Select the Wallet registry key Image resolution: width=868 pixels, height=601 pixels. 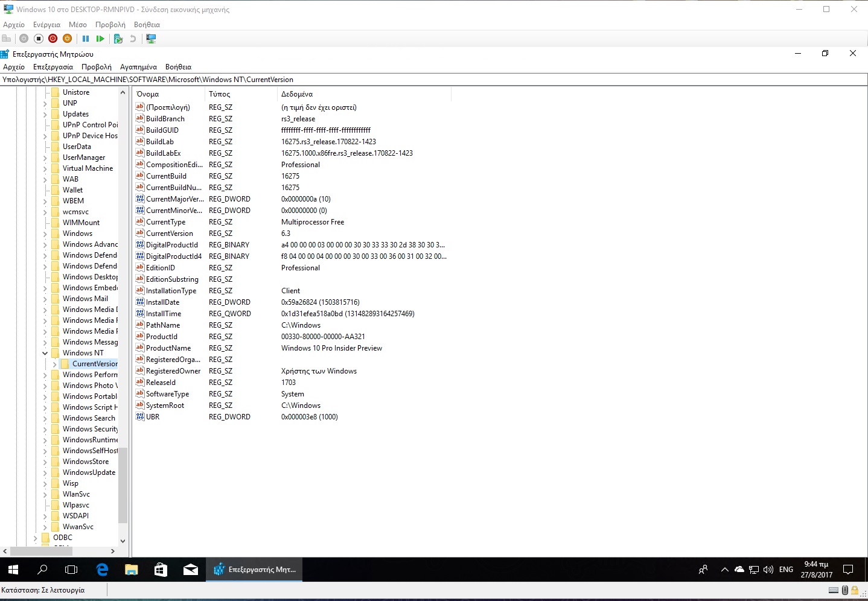pyautogui.click(x=72, y=190)
